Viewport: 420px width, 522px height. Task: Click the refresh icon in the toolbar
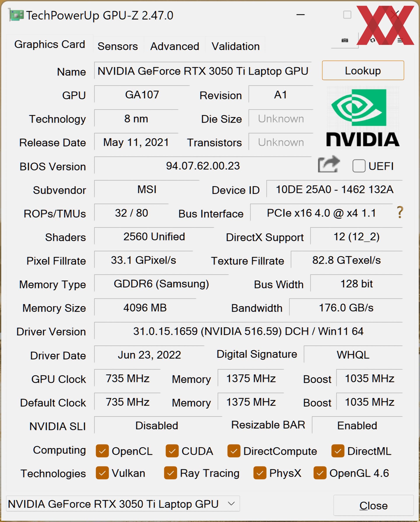pyautogui.click(x=373, y=40)
